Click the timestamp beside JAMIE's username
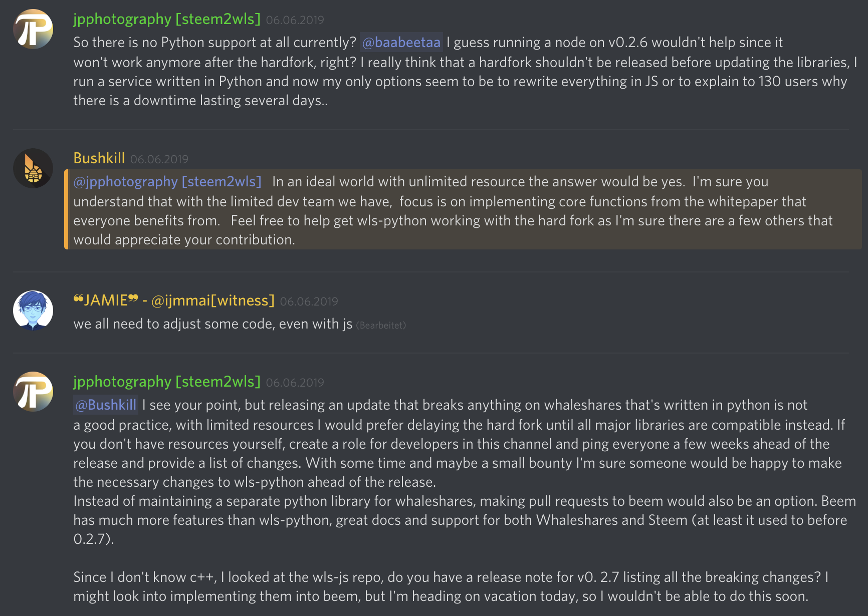 coord(309,301)
